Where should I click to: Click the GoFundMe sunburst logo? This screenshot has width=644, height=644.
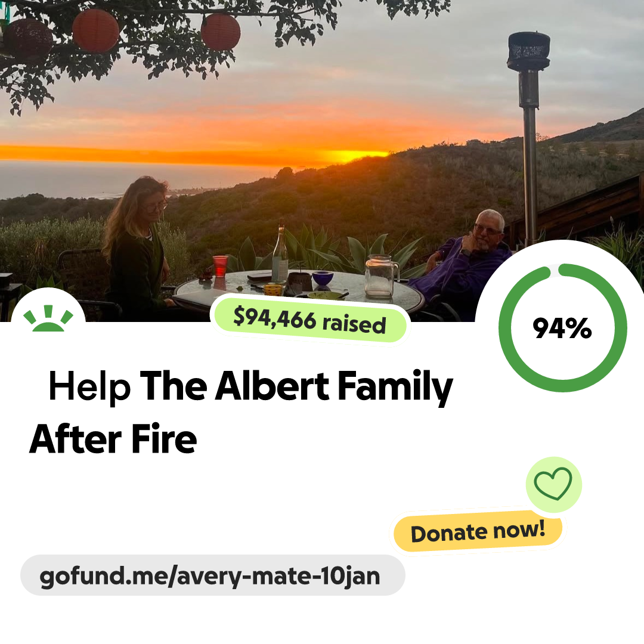click(48, 318)
